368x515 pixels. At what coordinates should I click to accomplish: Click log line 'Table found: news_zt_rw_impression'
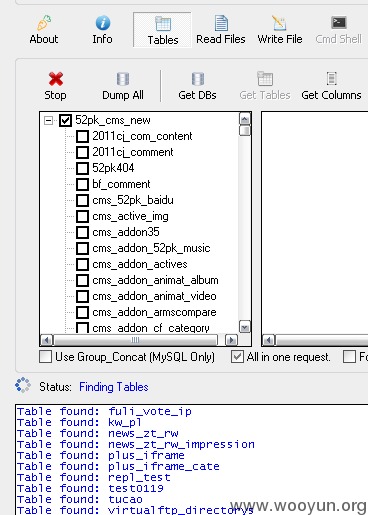click(x=136, y=444)
